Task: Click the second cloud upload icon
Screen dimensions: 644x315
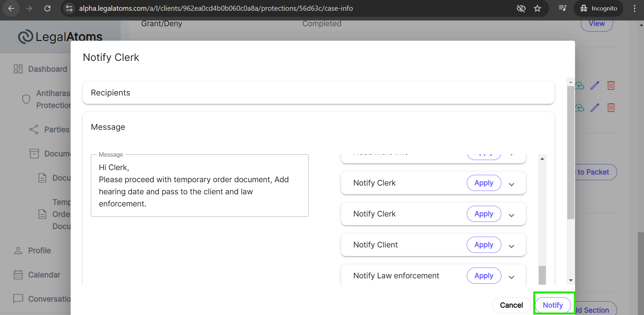Action: pyautogui.click(x=580, y=108)
